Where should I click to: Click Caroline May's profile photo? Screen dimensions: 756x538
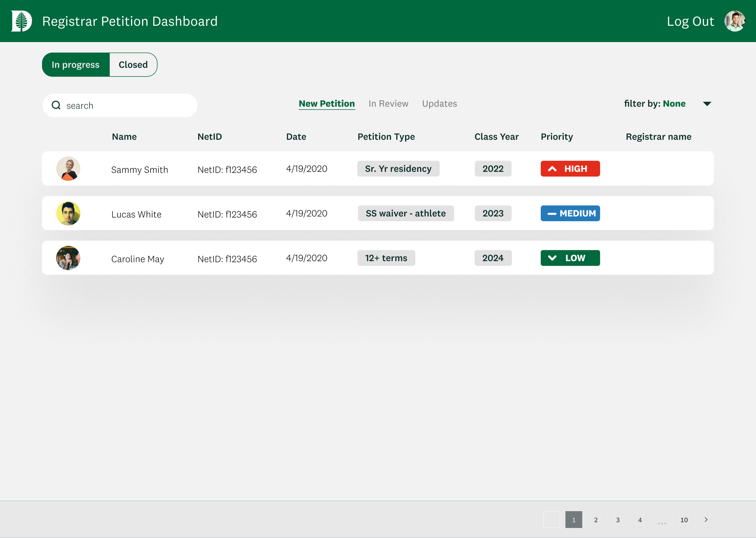tap(68, 258)
